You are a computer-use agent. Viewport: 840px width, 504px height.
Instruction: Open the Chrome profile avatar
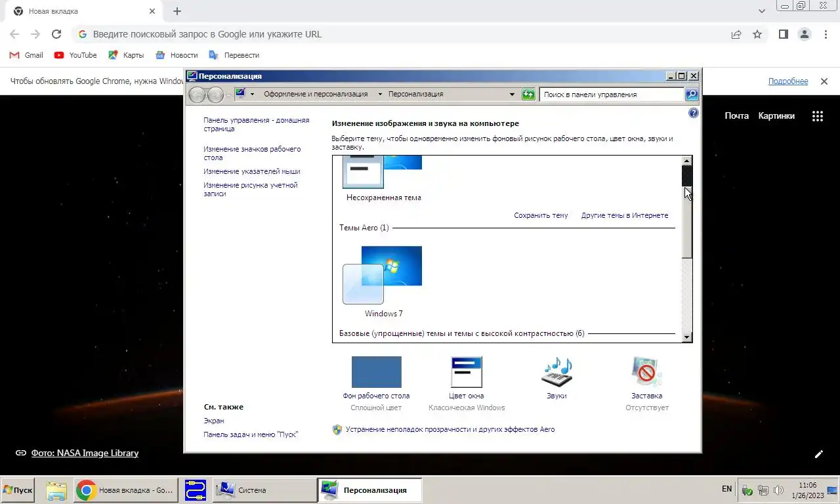point(805,34)
